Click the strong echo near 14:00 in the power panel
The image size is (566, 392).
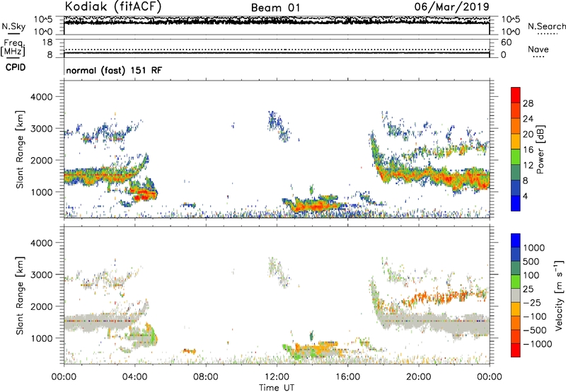coord(314,207)
